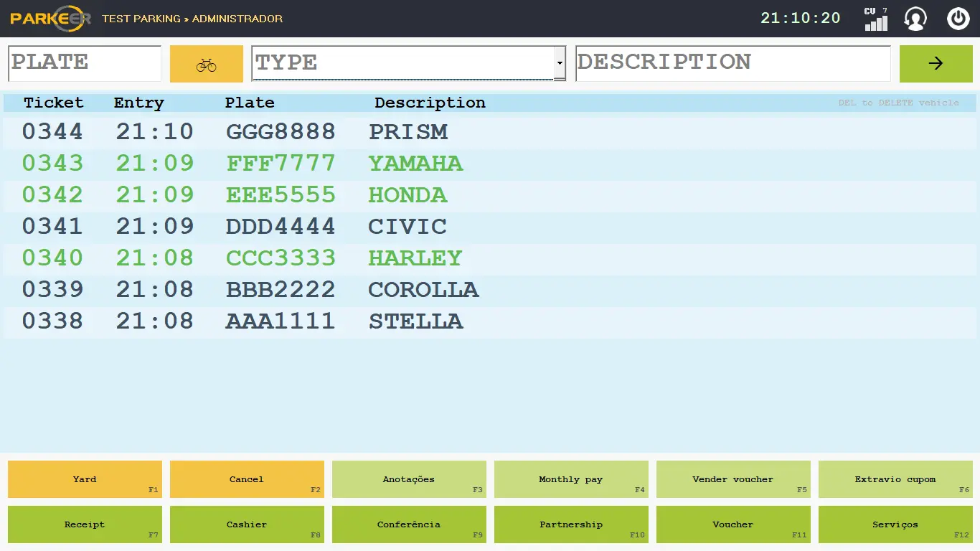Viewport: 980px width, 551px height.
Task: Click description STELLA
Action: click(416, 321)
